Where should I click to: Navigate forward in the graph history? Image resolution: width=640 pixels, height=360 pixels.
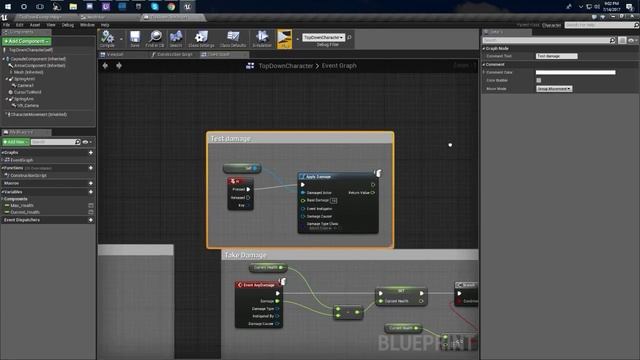pyautogui.click(x=119, y=65)
